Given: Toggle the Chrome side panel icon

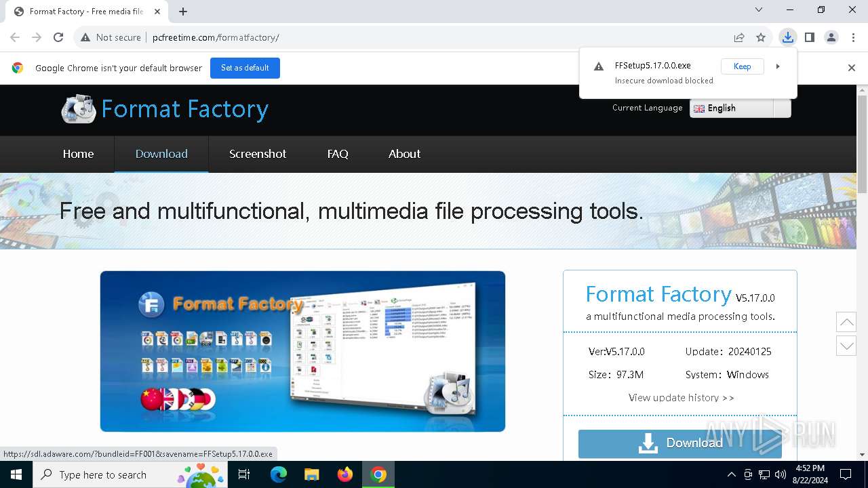Looking at the screenshot, I should [810, 37].
